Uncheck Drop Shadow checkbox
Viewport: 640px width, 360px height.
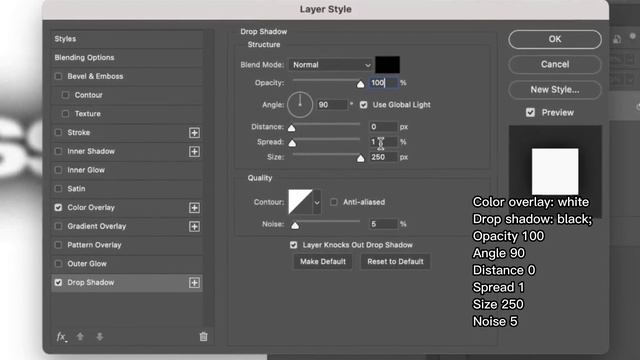(x=58, y=283)
